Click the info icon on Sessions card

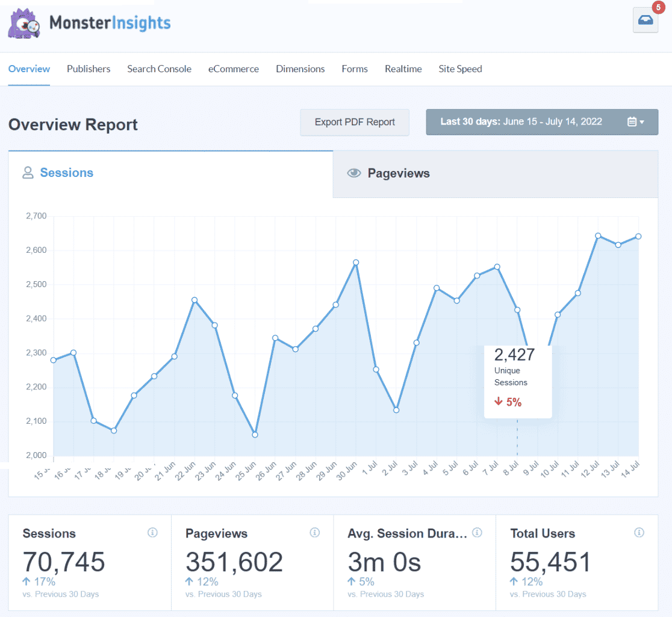click(x=152, y=533)
